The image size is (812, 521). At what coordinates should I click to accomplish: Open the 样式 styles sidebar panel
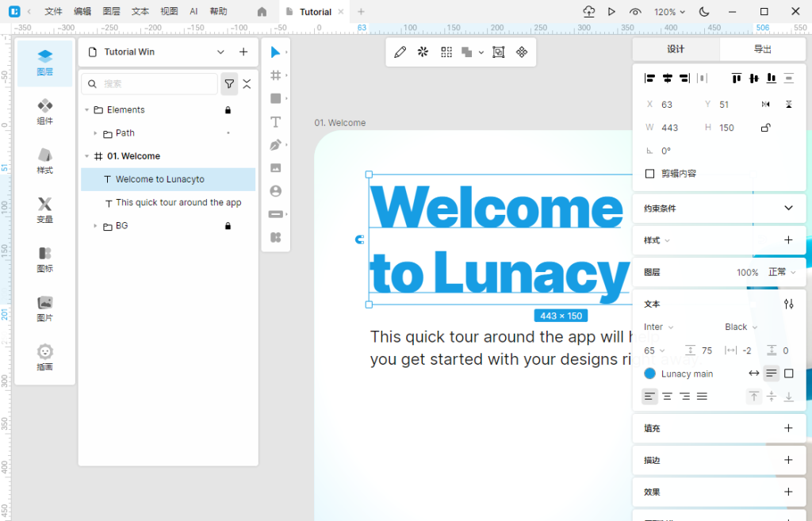click(45, 161)
